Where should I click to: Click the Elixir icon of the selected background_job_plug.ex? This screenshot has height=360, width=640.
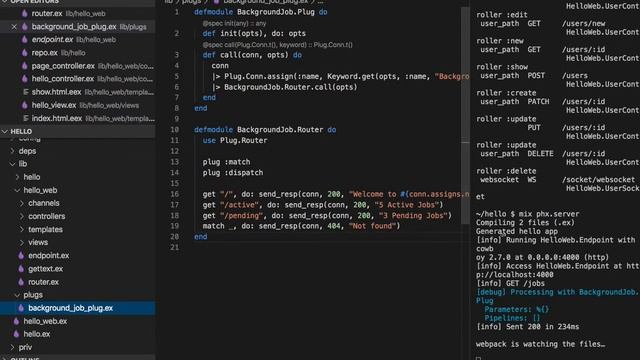tap(21, 308)
